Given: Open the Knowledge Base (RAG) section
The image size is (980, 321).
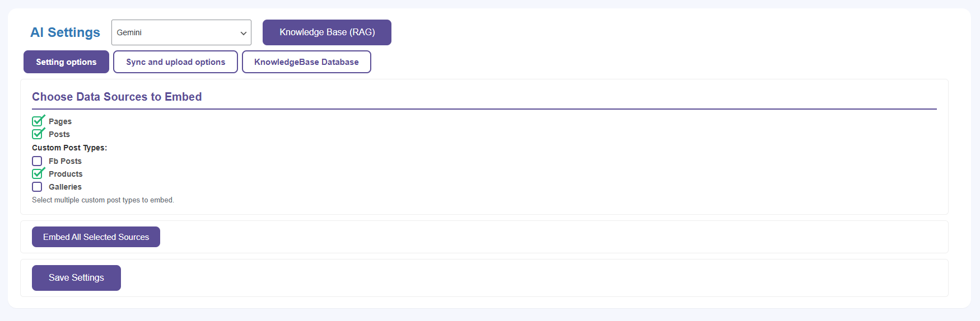Looking at the screenshot, I should coord(327,32).
